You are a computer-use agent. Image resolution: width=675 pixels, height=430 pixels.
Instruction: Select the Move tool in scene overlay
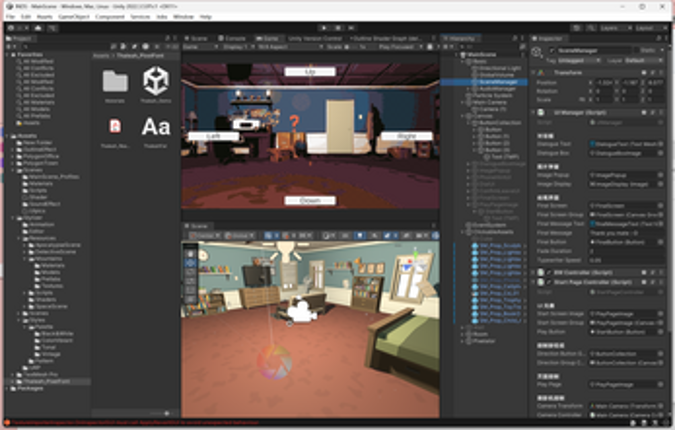tap(192, 265)
